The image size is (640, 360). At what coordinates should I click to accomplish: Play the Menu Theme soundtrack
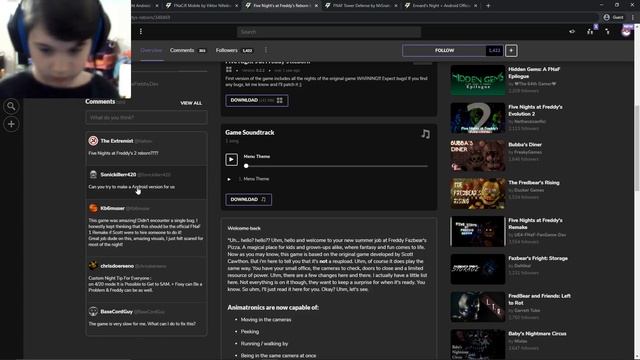pyautogui.click(x=231, y=160)
